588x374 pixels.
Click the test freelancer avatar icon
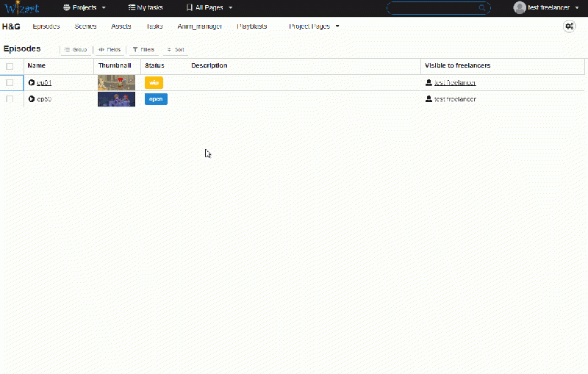[520, 7]
